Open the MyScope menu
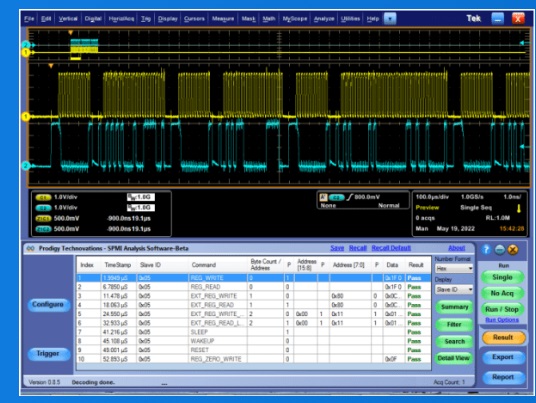This screenshot has height=403, width=536. [295, 19]
